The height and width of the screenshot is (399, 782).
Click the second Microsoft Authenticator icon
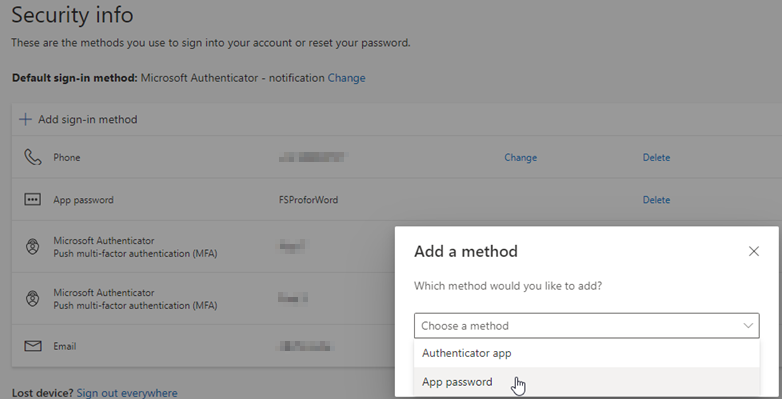click(x=32, y=299)
